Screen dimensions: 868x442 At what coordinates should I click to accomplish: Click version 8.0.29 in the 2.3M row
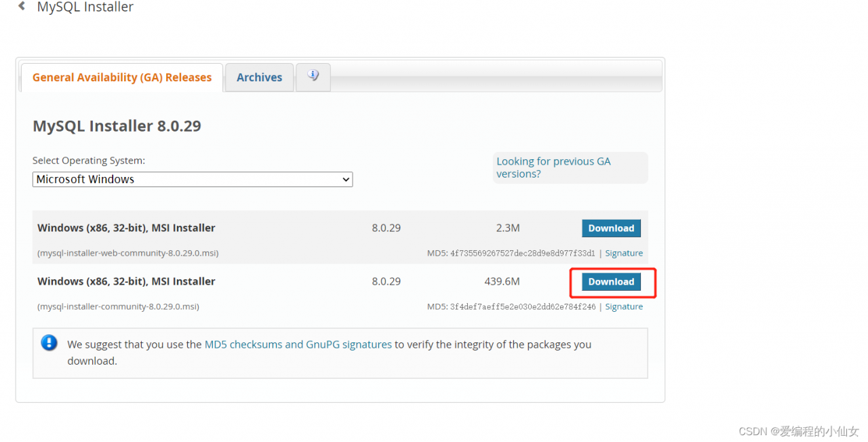click(387, 228)
